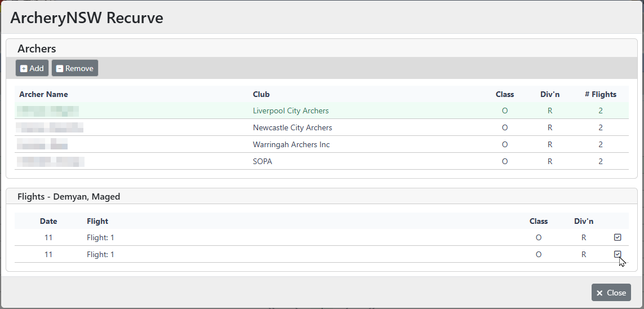644x309 pixels.
Task: Toggle the checkbox on the first flight row
Action: pyautogui.click(x=618, y=237)
